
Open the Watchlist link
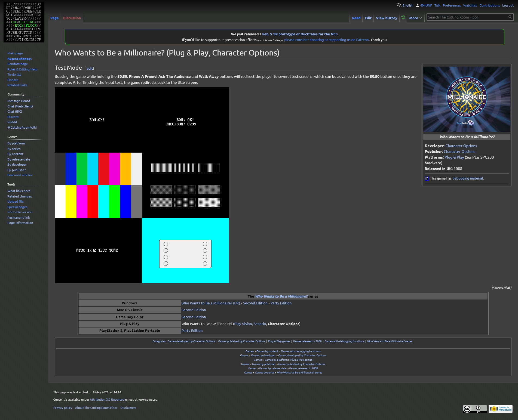(470, 5)
